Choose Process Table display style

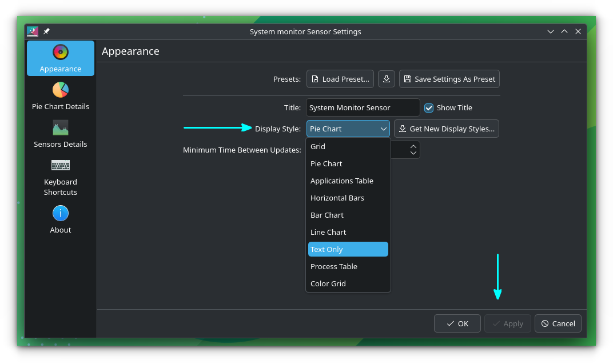click(334, 266)
